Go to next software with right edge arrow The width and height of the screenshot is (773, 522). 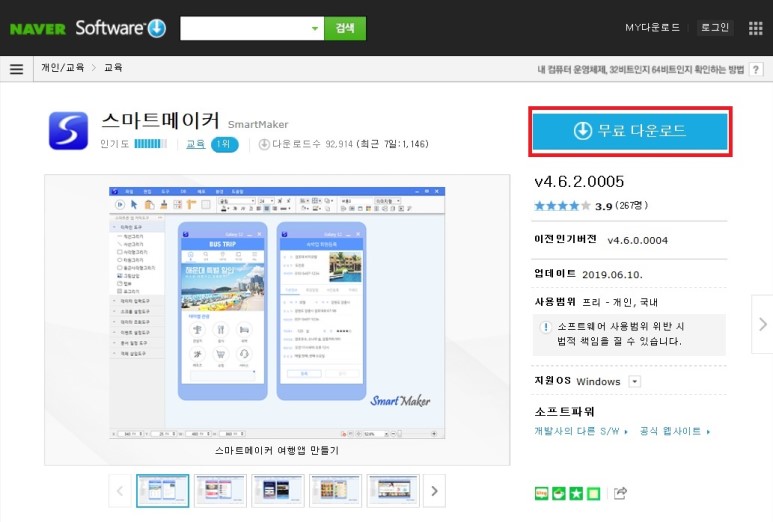762,324
